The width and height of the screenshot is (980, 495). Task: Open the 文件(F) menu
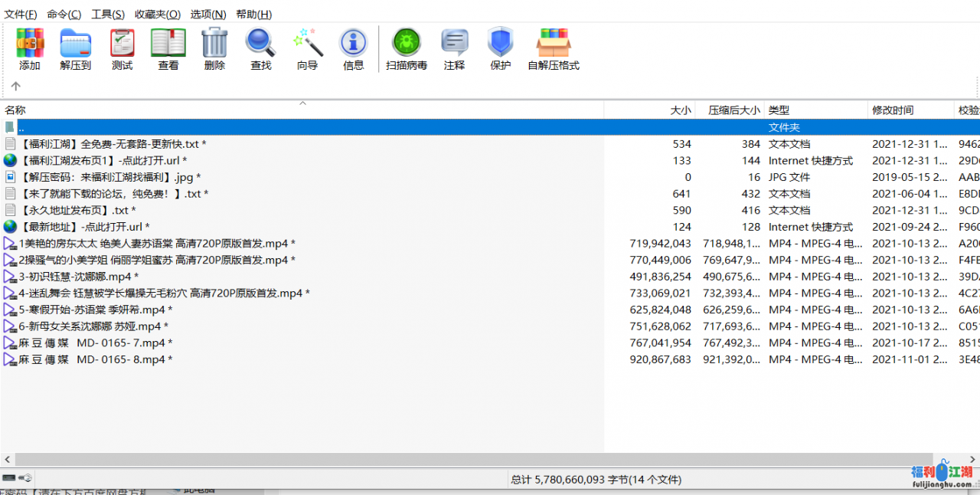(x=21, y=14)
